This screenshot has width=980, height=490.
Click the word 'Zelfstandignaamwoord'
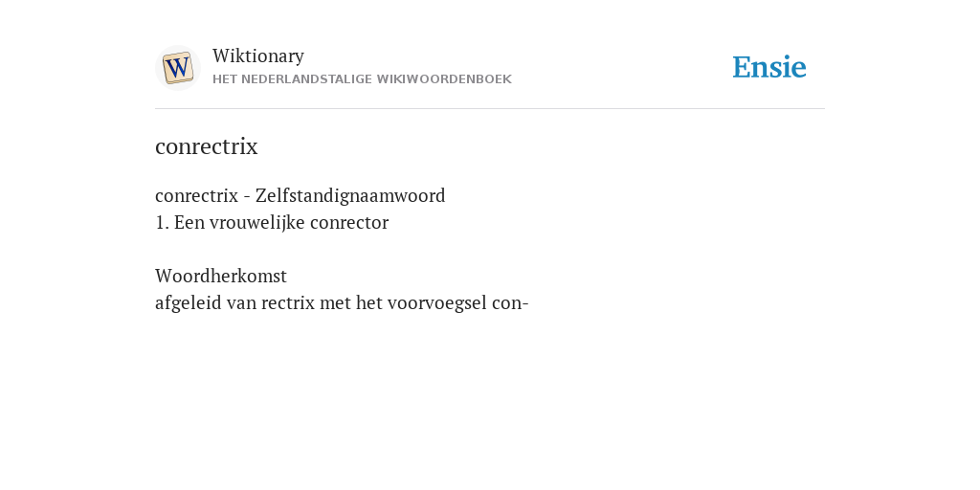[350, 195]
